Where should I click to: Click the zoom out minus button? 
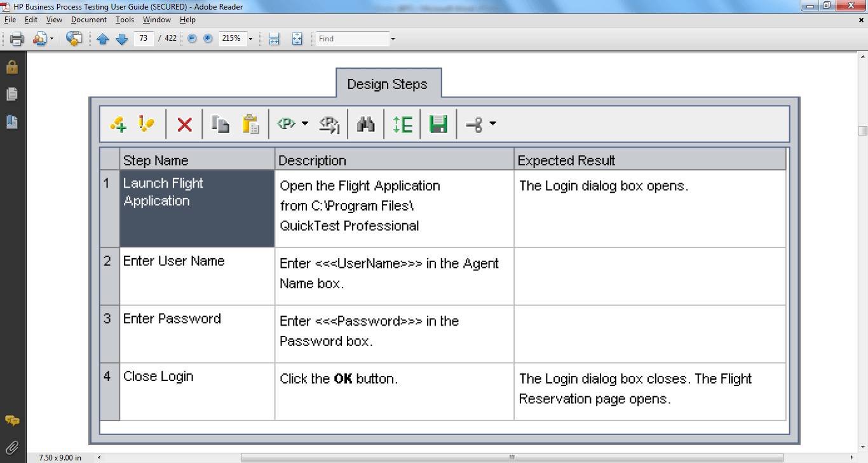click(192, 39)
